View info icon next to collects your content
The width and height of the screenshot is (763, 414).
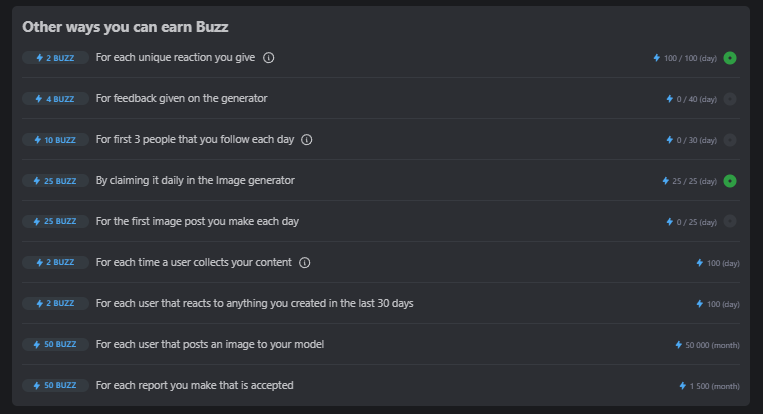pyautogui.click(x=305, y=263)
